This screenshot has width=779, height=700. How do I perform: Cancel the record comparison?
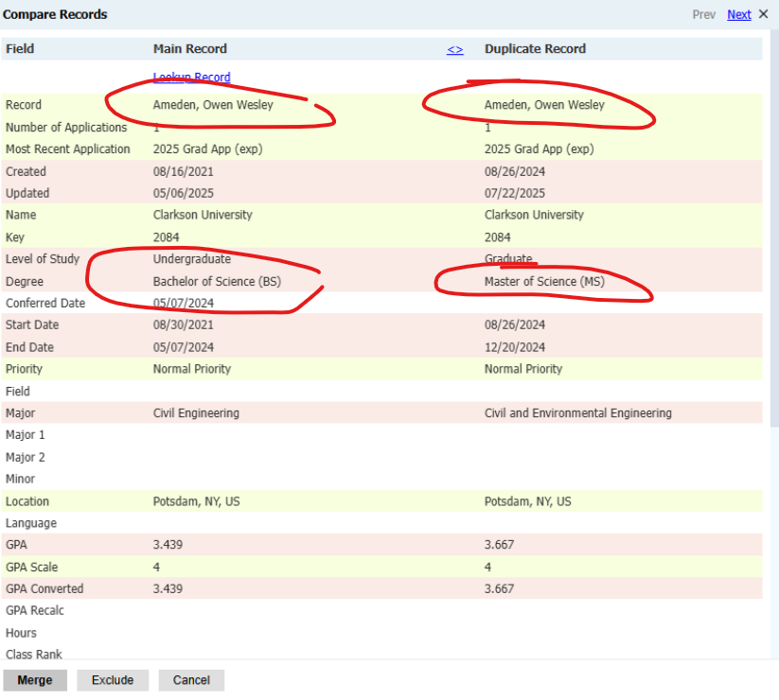point(191,680)
